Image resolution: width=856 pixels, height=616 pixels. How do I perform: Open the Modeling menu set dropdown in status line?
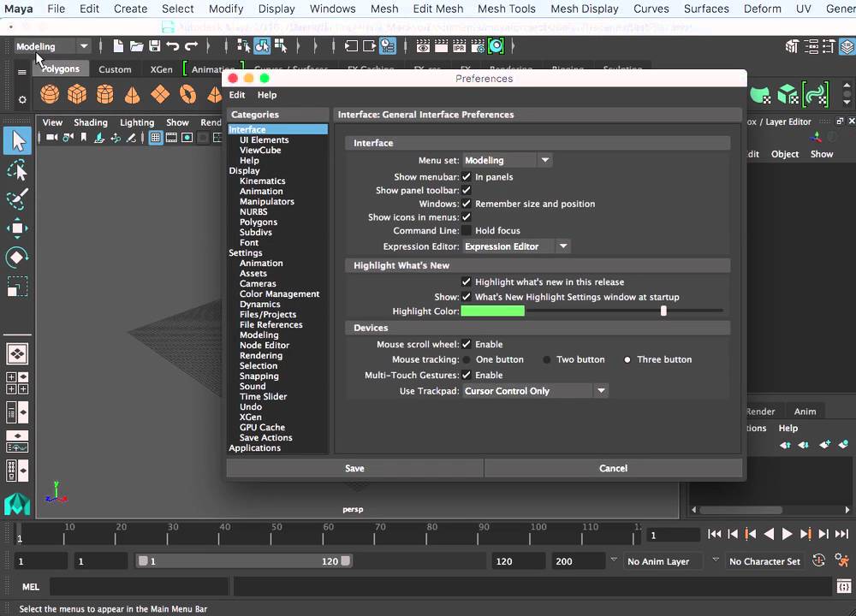point(52,46)
